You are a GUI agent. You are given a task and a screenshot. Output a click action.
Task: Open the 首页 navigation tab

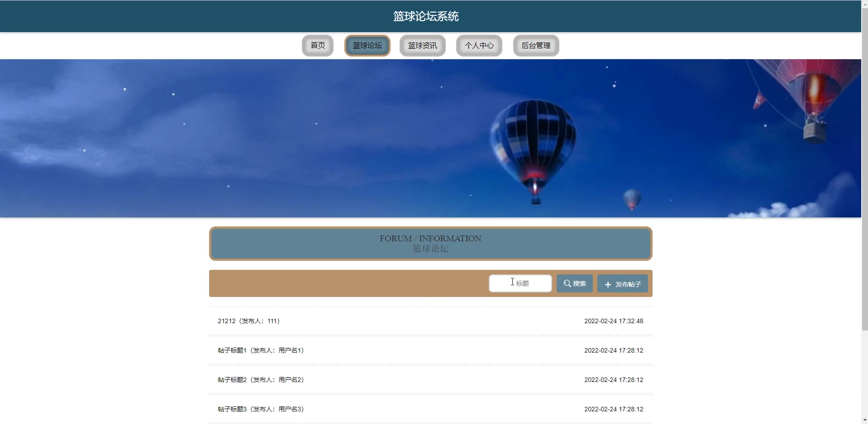[x=318, y=46]
